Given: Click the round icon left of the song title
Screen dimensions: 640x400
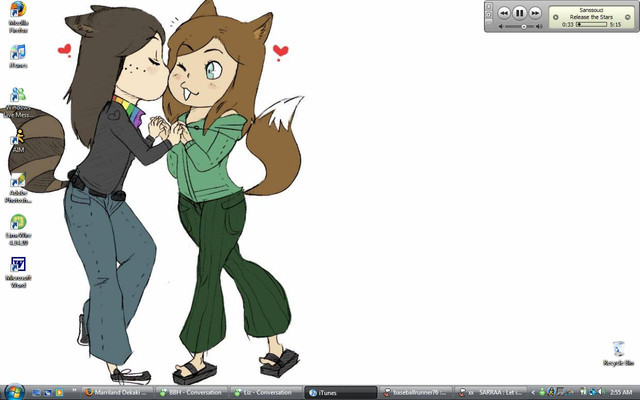Looking at the screenshot, I should point(556,17).
